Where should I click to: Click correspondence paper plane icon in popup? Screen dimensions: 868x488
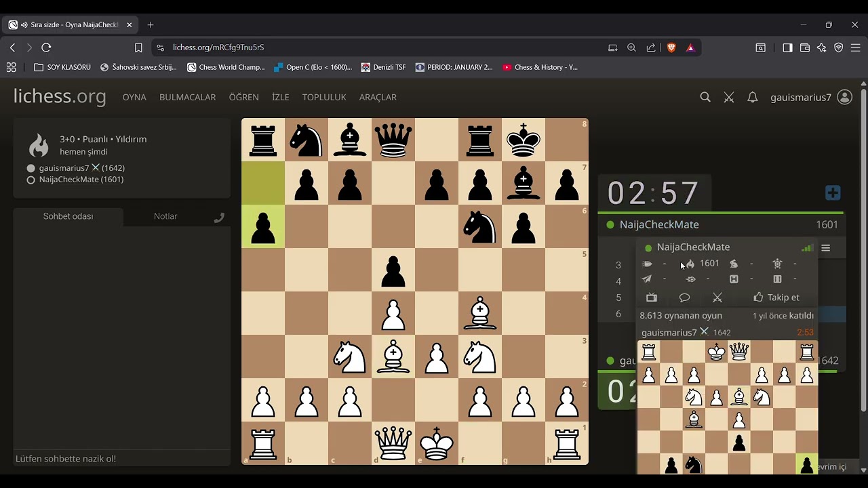pyautogui.click(x=647, y=279)
